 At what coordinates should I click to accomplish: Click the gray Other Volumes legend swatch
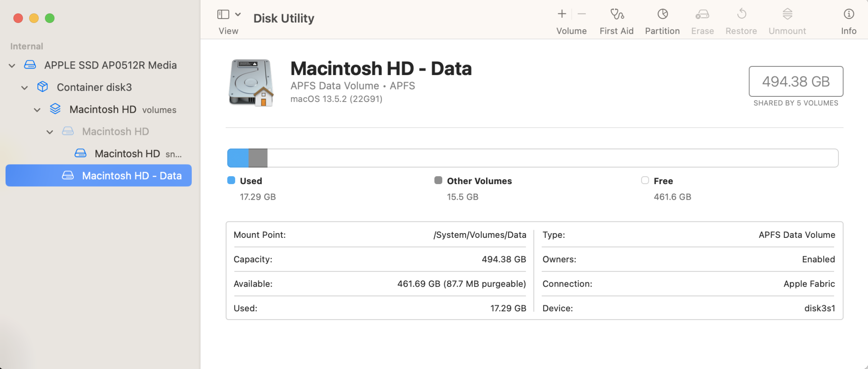click(438, 180)
